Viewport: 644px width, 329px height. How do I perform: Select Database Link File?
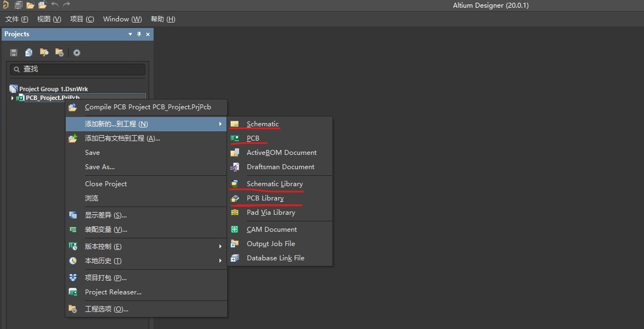tap(280, 258)
